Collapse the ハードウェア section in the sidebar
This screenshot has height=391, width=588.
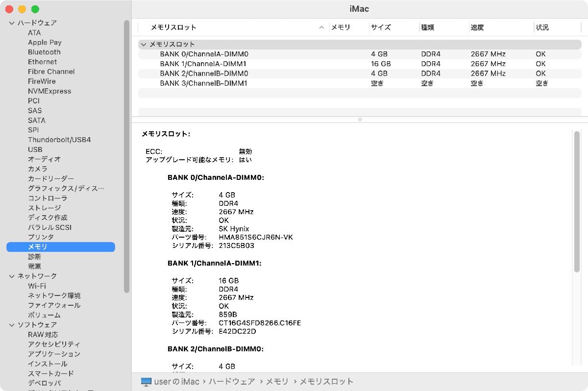coord(11,23)
